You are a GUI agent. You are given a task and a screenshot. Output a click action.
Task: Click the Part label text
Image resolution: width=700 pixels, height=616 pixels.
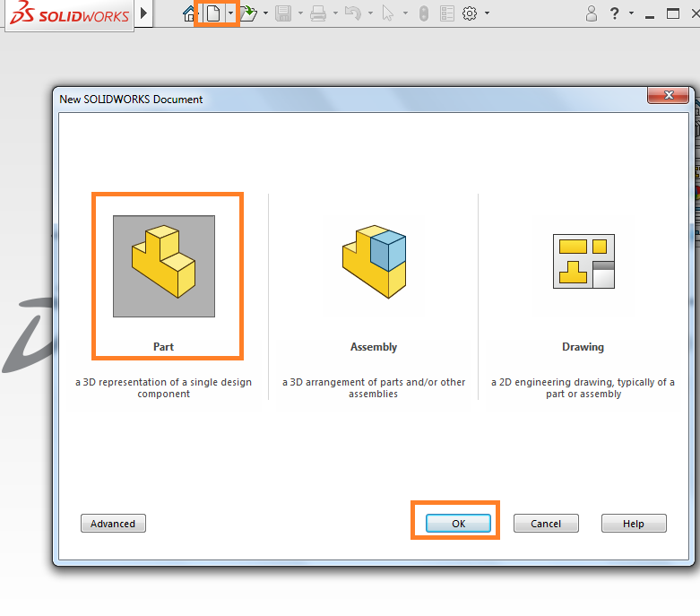(x=163, y=347)
